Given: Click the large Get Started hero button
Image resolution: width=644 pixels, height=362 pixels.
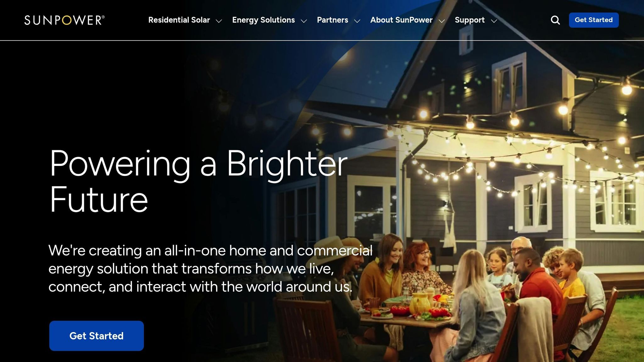Looking at the screenshot, I should pyautogui.click(x=97, y=336).
